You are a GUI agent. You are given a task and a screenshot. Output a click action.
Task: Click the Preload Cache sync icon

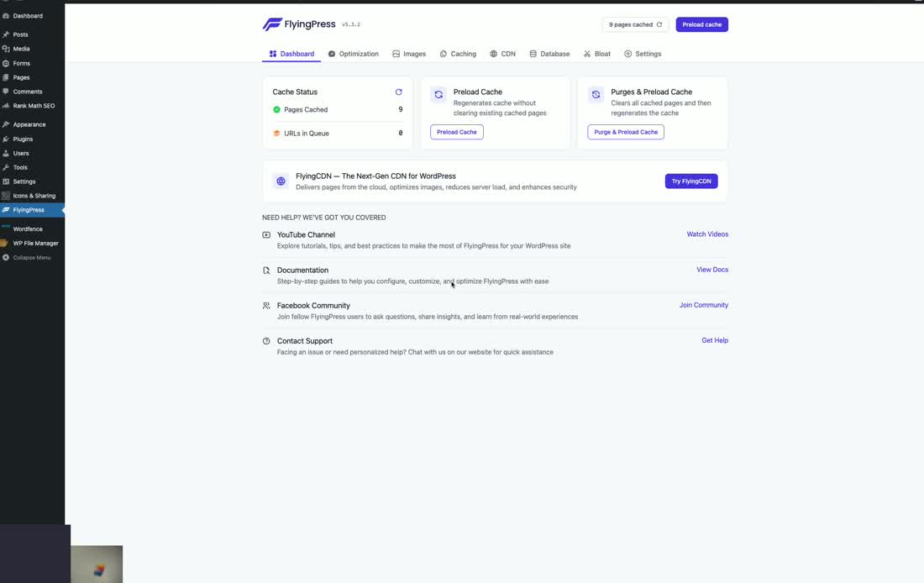438,94
